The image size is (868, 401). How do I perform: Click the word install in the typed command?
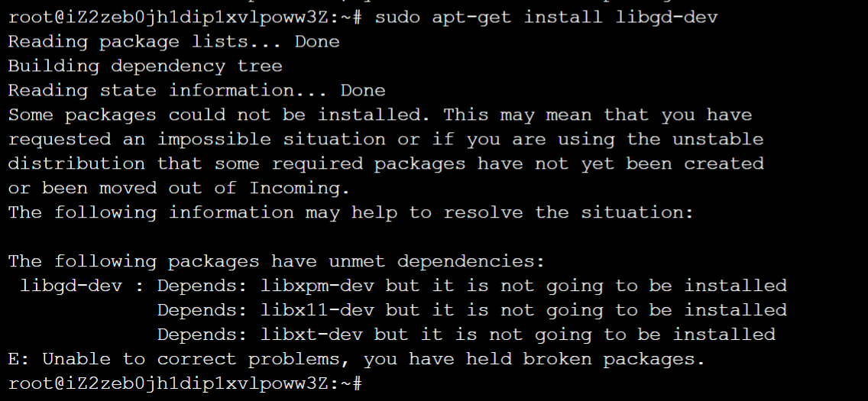coord(563,17)
